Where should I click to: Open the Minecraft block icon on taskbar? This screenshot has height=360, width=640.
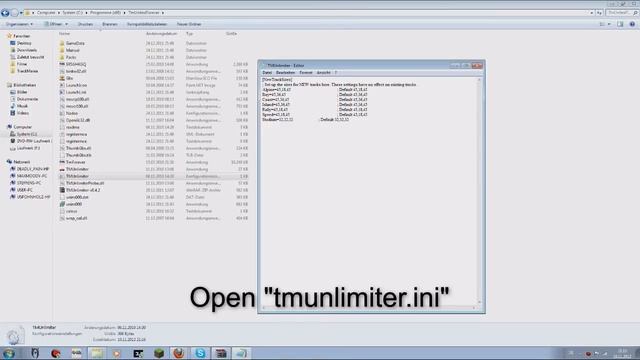pos(159,353)
